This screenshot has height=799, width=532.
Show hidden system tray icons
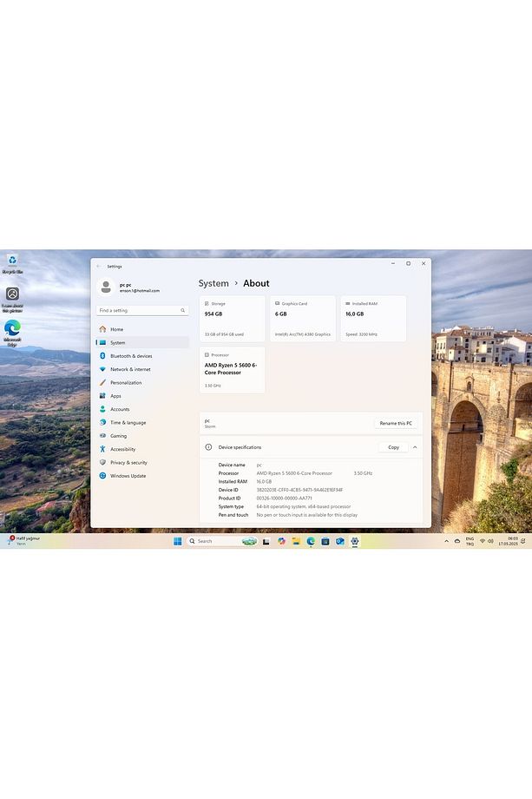click(x=446, y=541)
